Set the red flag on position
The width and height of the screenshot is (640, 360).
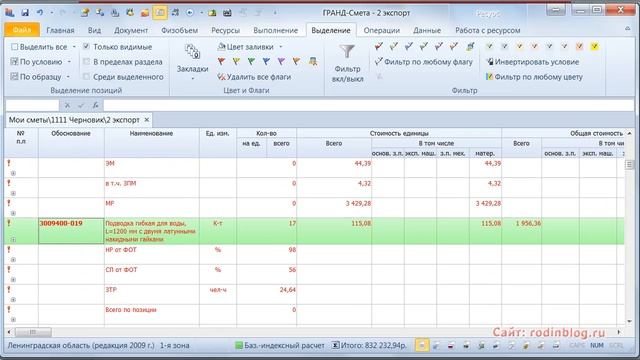coord(221,62)
